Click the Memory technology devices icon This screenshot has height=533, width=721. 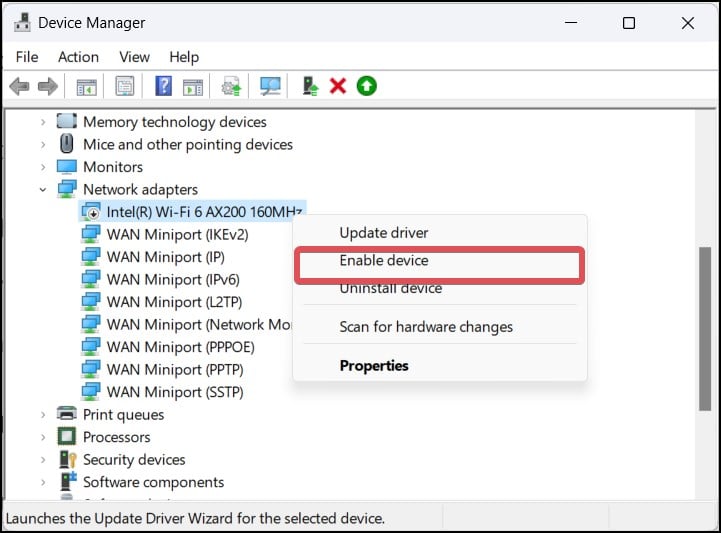(67, 121)
